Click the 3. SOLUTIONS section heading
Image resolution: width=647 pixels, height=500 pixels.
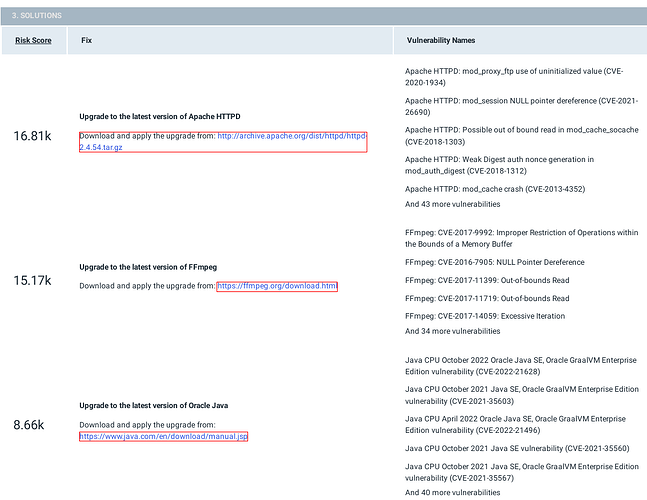click(x=37, y=15)
